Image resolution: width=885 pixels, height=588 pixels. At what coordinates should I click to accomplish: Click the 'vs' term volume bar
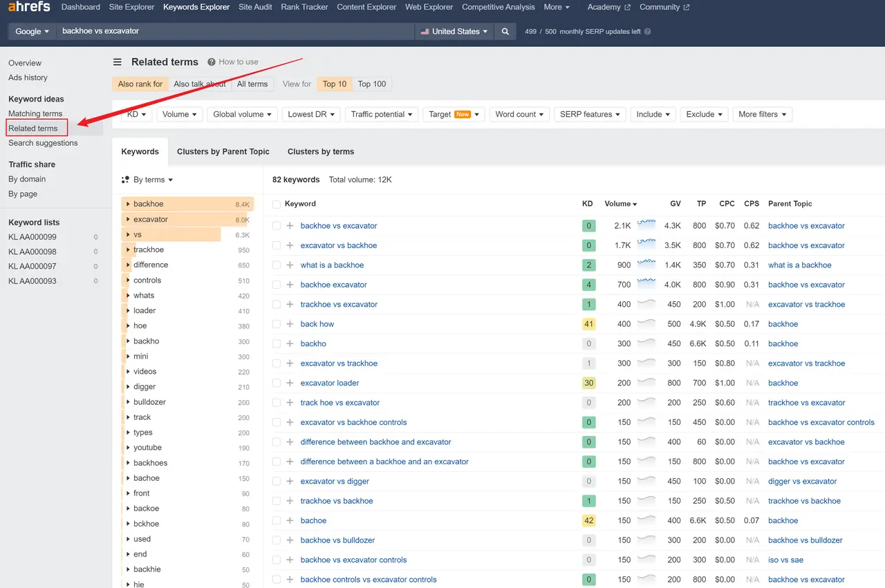coord(171,235)
